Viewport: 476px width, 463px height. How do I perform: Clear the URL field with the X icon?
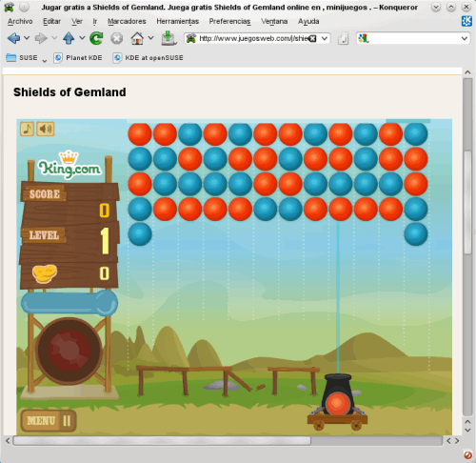pos(312,38)
